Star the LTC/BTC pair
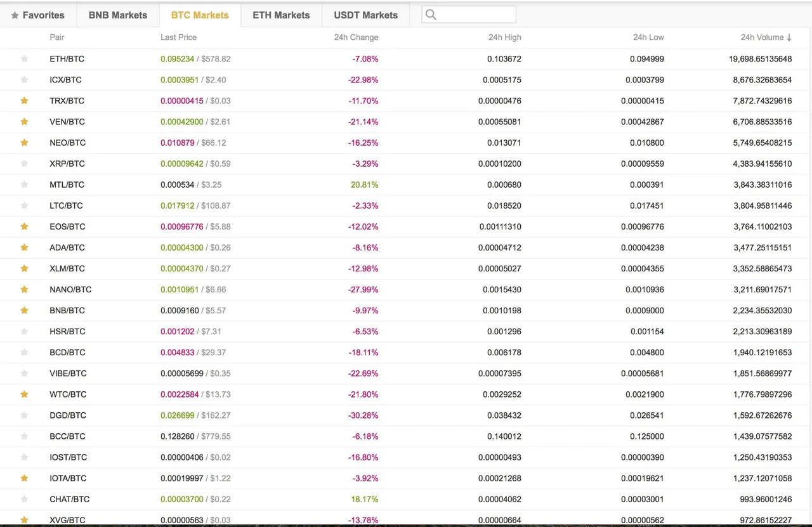812x527 pixels. pos(24,205)
